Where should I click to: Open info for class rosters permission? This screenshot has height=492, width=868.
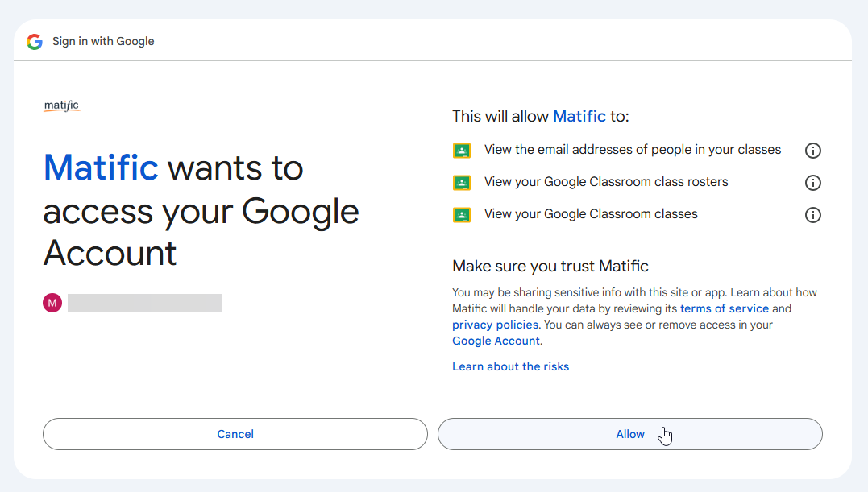pos(812,183)
